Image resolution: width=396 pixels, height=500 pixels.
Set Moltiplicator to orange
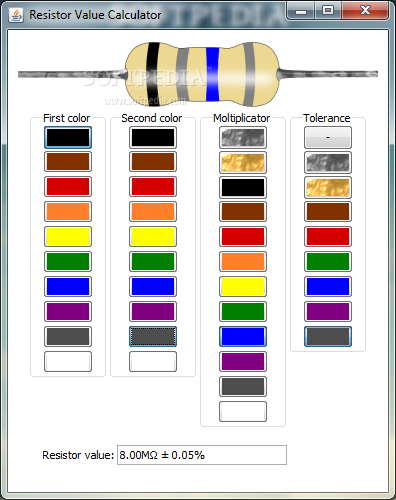click(x=243, y=262)
